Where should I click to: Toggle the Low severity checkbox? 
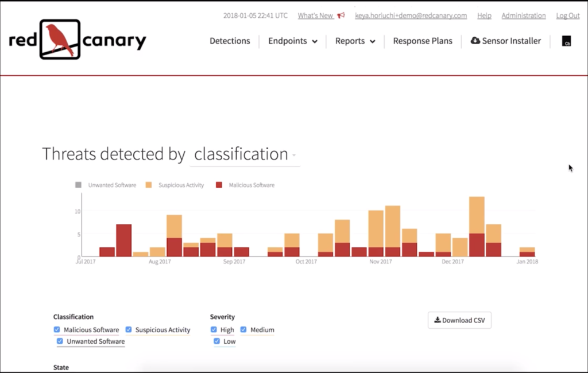[x=216, y=341]
